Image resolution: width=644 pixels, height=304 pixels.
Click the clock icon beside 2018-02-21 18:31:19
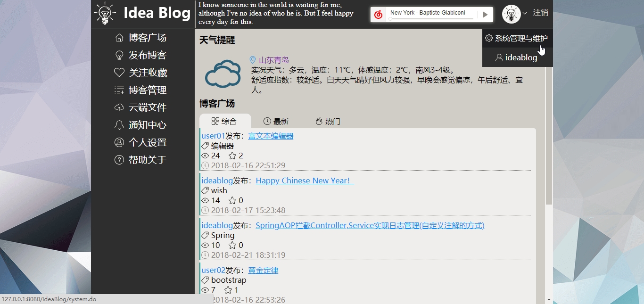tap(205, 255)
